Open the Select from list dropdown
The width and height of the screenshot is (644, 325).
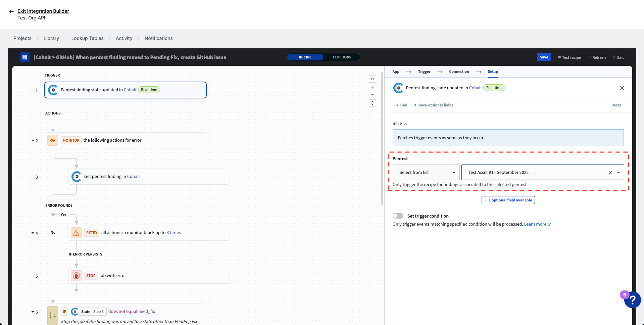pyautogui.click(x=426, y=173)
